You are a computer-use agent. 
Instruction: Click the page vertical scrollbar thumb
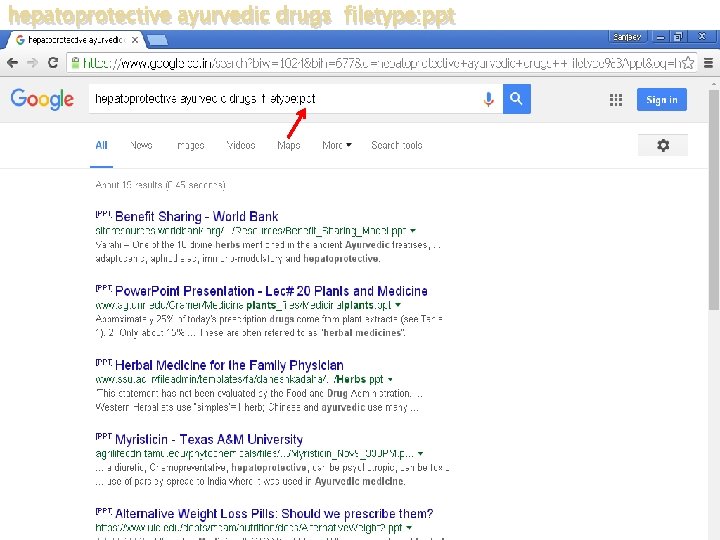714,200
